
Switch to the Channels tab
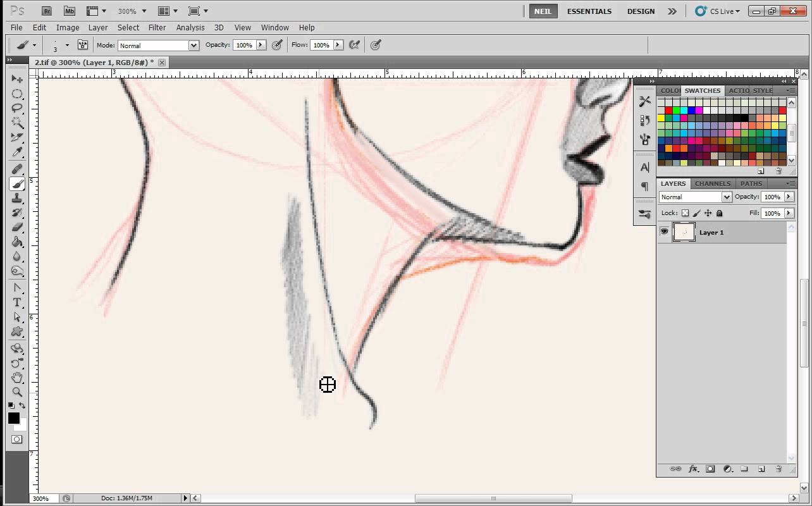[713, 183]
